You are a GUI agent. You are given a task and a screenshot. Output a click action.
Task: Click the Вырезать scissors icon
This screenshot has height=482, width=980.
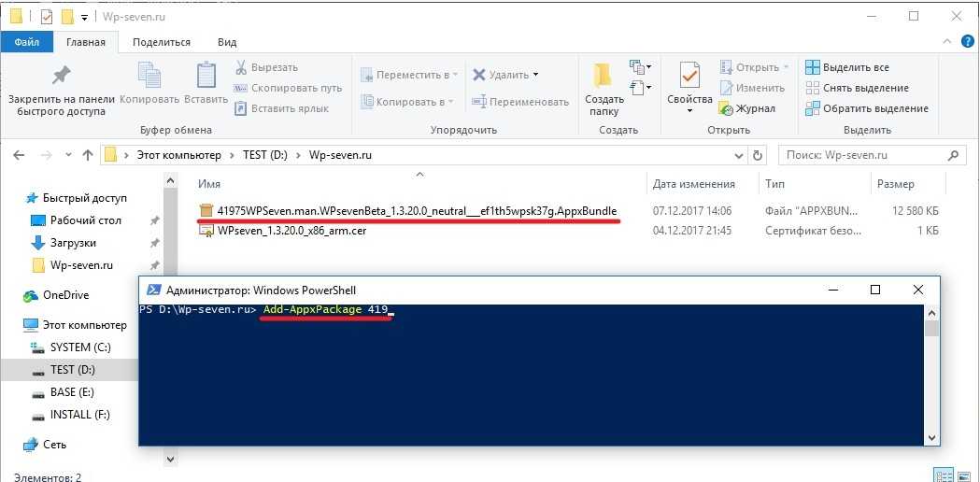tap(241, 67)
